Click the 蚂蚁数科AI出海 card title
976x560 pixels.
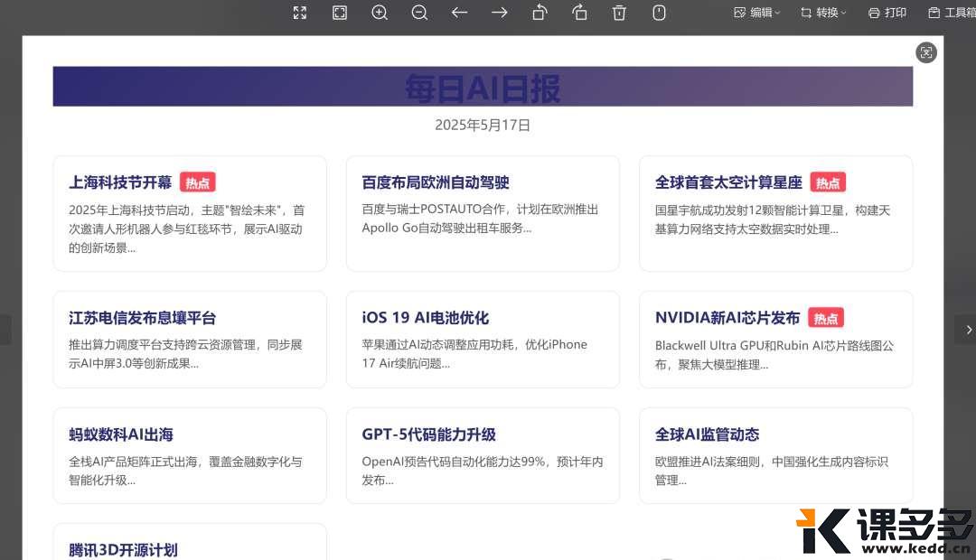pos(121,434)
